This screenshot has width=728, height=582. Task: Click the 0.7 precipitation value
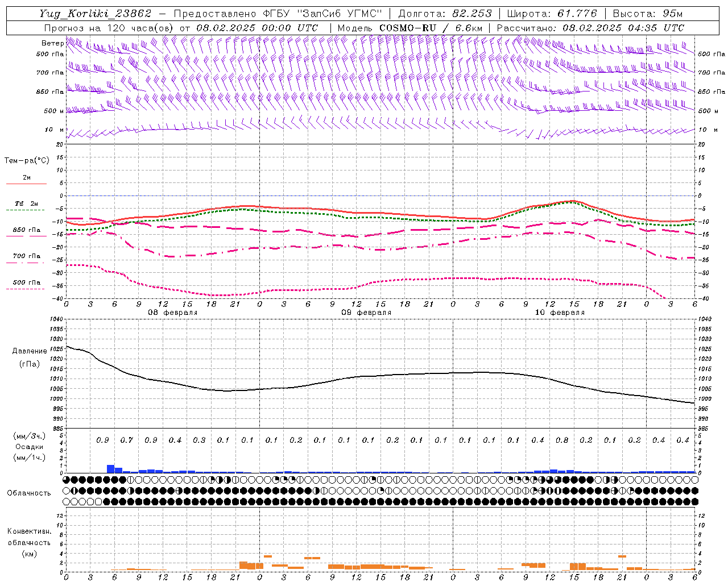click(x=126, y=440)
